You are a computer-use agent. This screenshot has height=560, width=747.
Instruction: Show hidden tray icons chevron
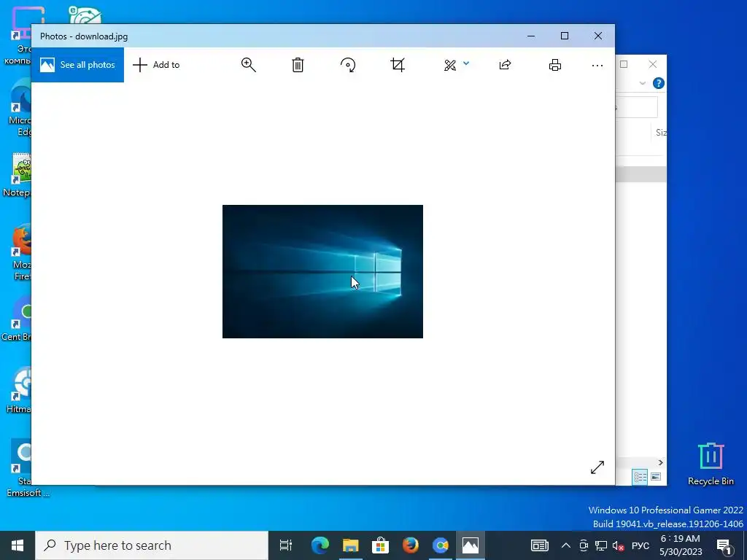click(x=566, y=545)
